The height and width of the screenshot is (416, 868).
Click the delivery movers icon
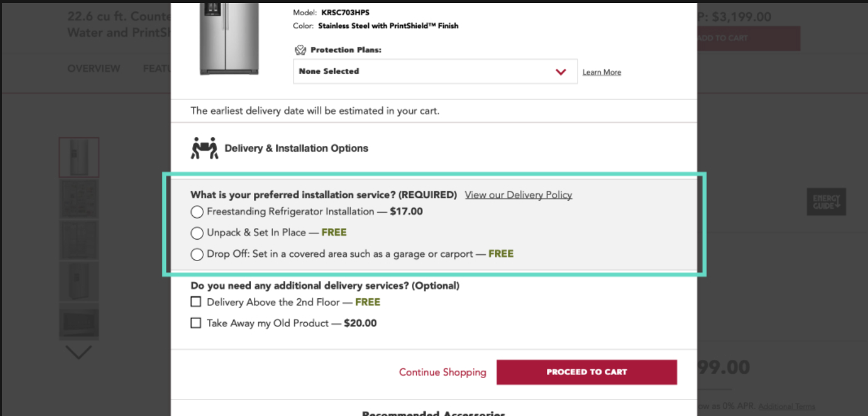[x=204, y=148]
